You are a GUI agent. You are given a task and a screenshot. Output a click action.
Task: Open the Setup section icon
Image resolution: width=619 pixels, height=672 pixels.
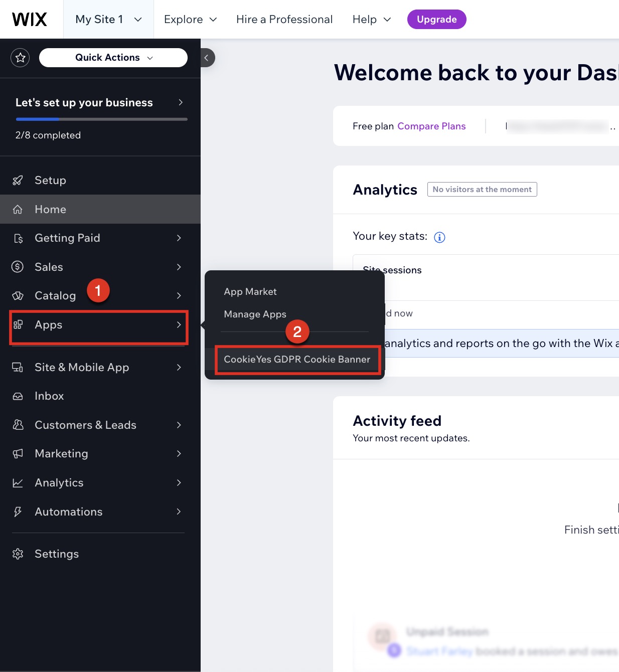pyautogui.click(x=18, y=180)
